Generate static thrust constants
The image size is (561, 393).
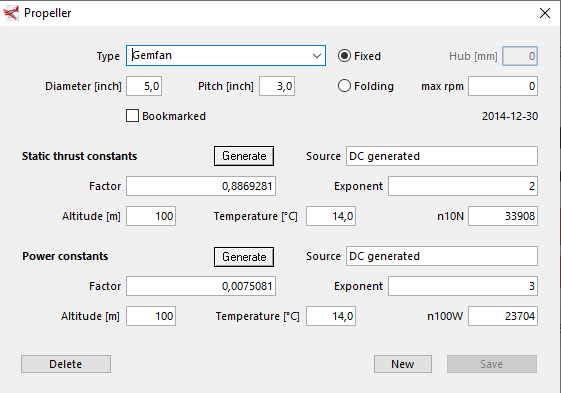[x=244, y=156]
